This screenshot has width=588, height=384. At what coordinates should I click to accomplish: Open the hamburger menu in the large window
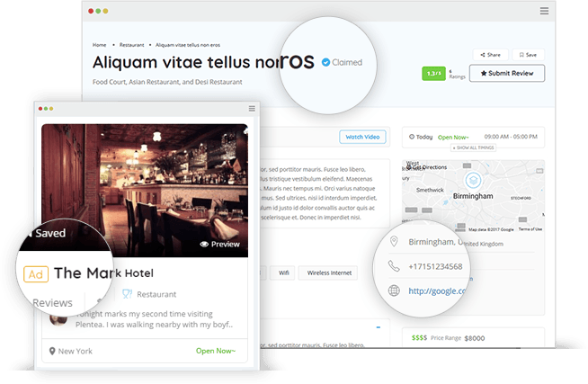(544, 11)
